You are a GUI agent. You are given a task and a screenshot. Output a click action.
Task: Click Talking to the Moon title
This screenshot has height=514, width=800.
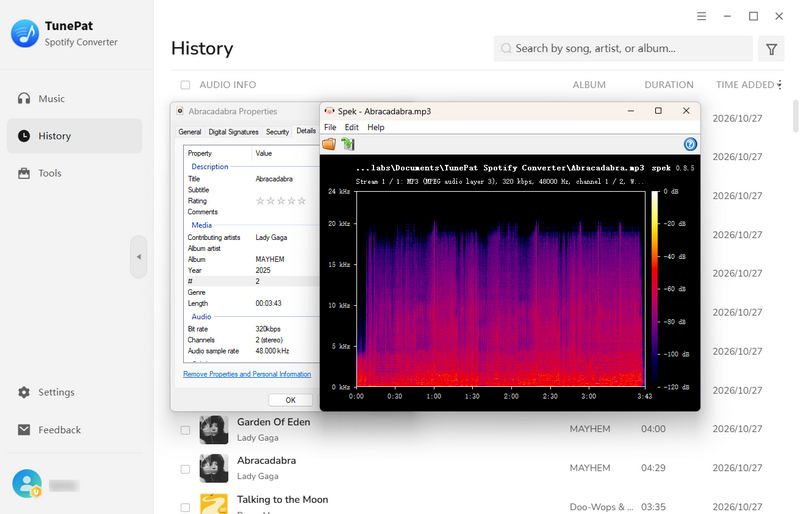click(x=283, y=499)
